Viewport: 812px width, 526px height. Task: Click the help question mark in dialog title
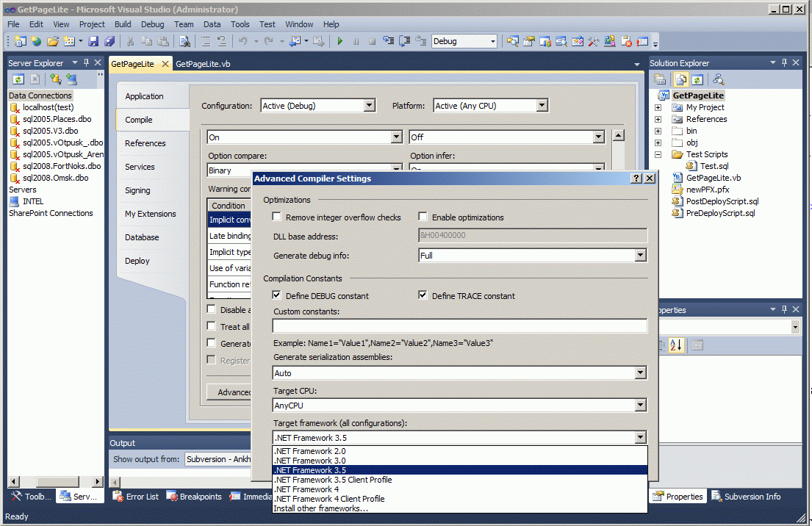click(x=636, y=178)
